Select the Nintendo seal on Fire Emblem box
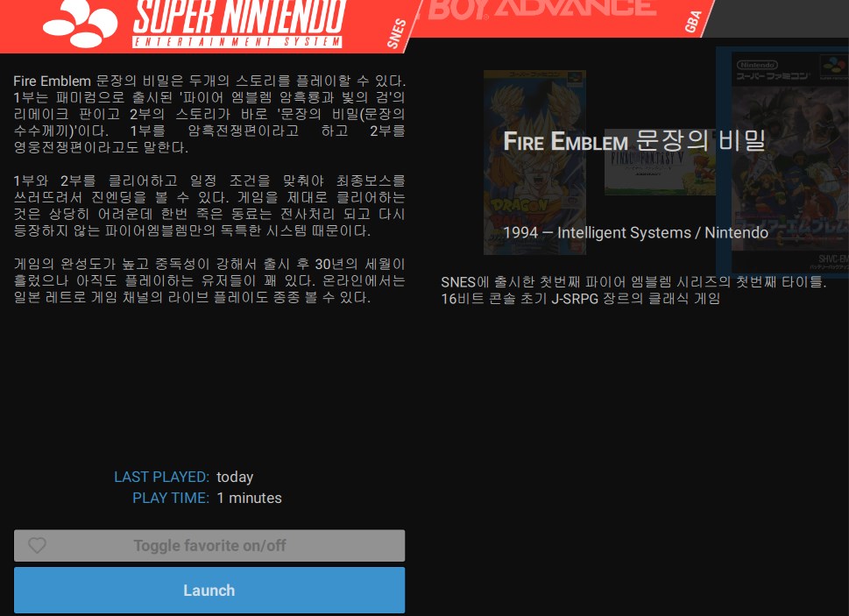 pos(759,63)
